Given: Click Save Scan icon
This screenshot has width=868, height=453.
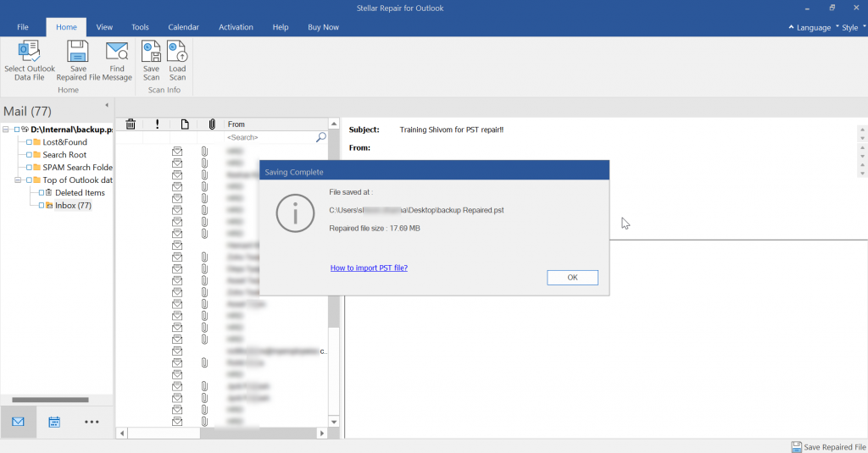Looking at the screenshot, I should 151,52.
